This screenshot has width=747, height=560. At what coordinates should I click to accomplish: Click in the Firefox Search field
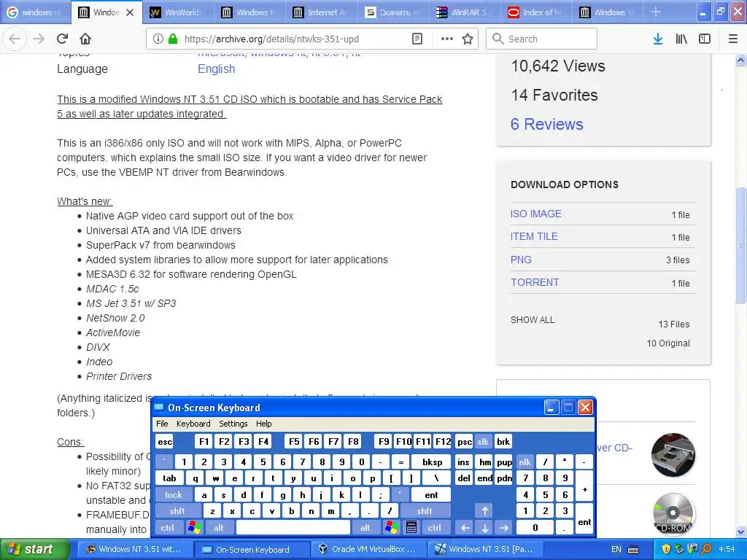[x=542, y=39]
